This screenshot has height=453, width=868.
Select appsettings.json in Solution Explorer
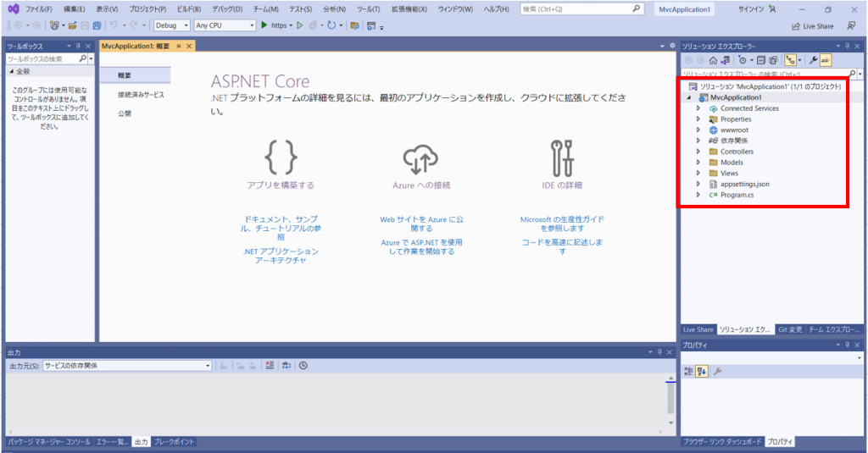[x=744, y=185]
